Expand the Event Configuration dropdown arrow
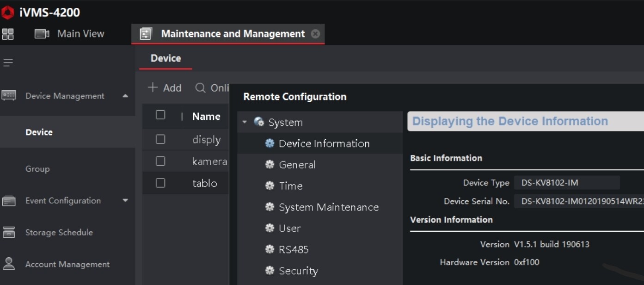This screenshot has width=644, height=285. tap(125, 200)
